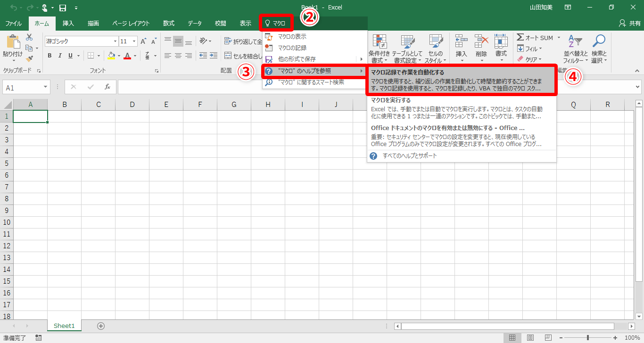Click the Borders icon
The width and height of the screenshot is (644, 343).
coord(91,56)
